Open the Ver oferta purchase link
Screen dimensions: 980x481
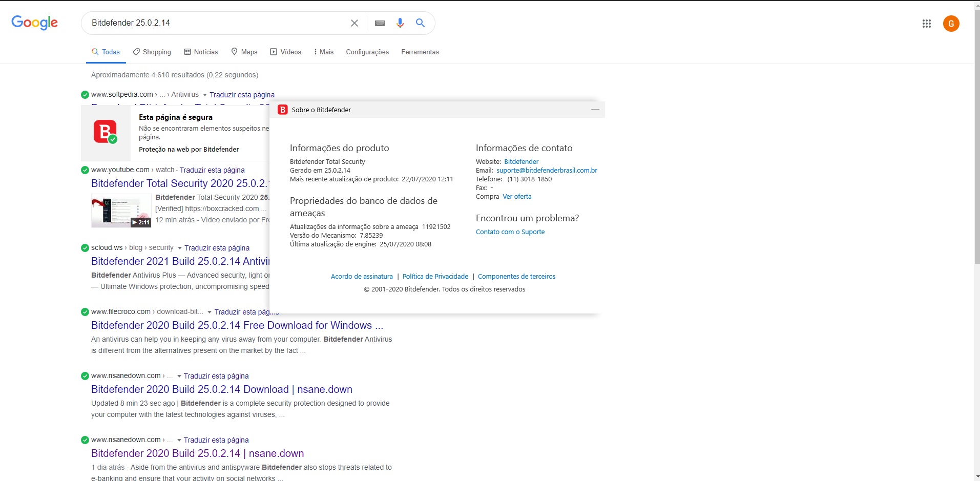(517, 196)
